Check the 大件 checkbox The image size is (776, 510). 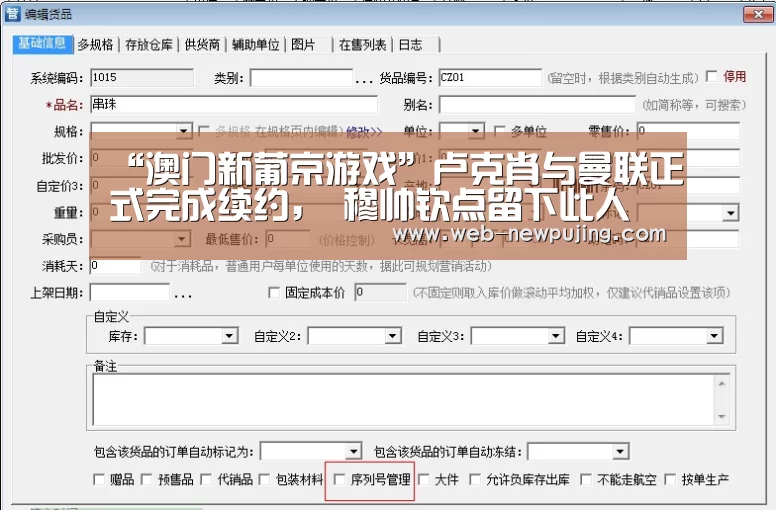click(x=424, y=479)
